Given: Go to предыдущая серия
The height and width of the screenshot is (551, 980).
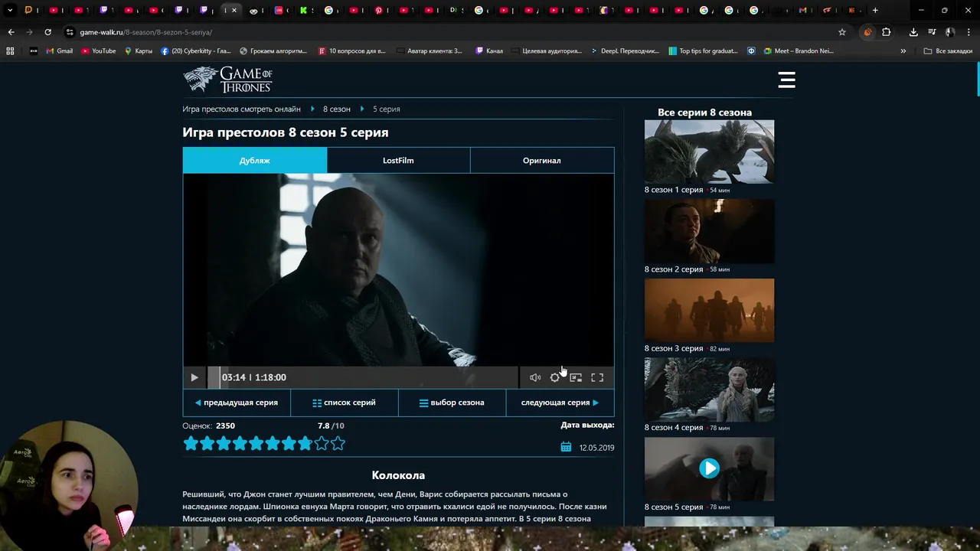Looking at the screenshot, I should 237,403.
